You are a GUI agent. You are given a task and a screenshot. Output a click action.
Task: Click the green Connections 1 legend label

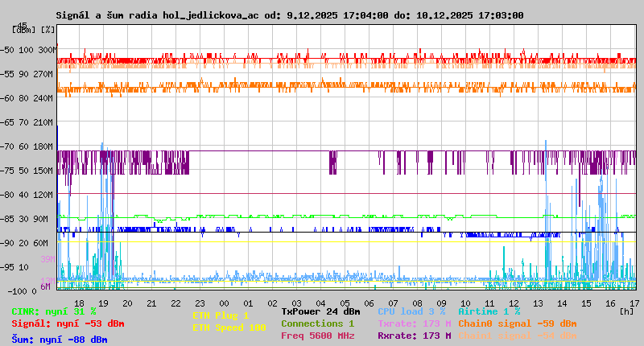pos(317,323)
